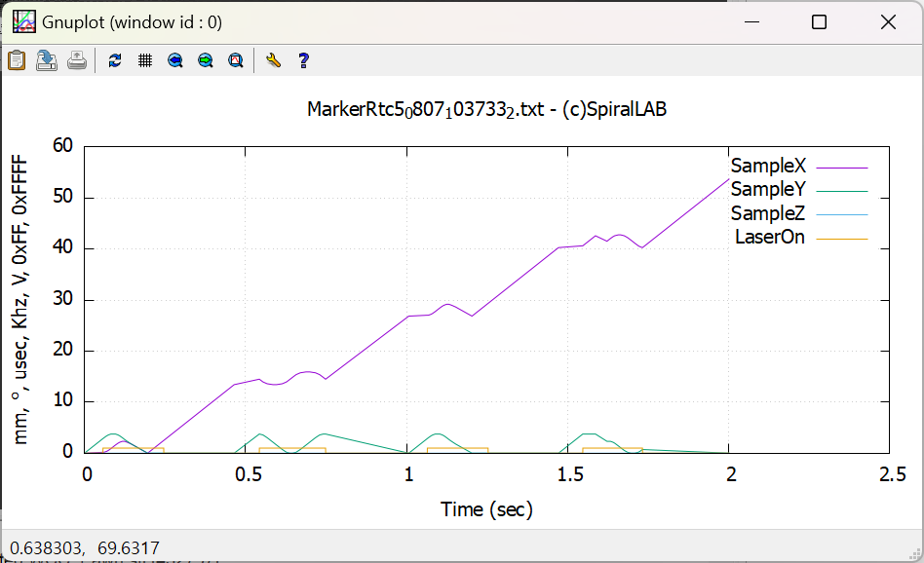
Task: Toggle LaserOn curve via legend label
Action: click(770, 237)
